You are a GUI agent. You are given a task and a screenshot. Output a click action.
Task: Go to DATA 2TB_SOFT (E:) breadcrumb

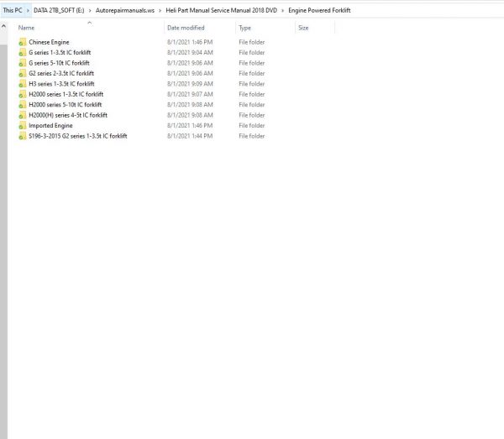(59, 10)
